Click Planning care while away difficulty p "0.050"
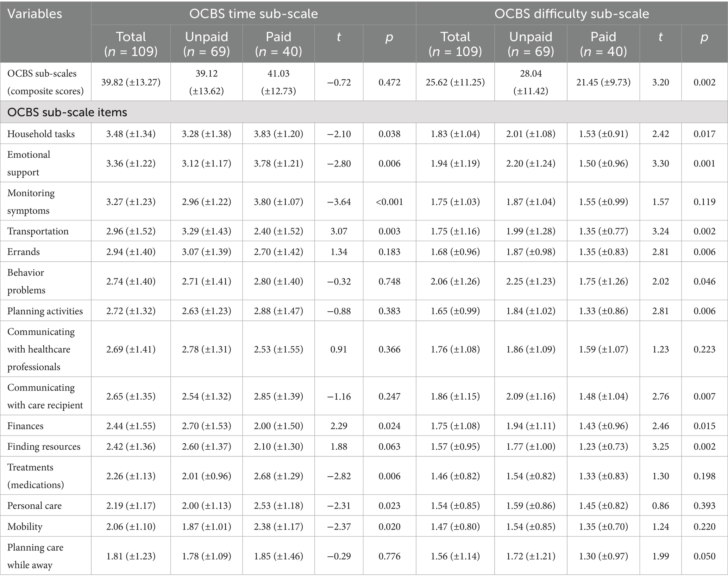728x581 pixels. click(x=704, y=556)
